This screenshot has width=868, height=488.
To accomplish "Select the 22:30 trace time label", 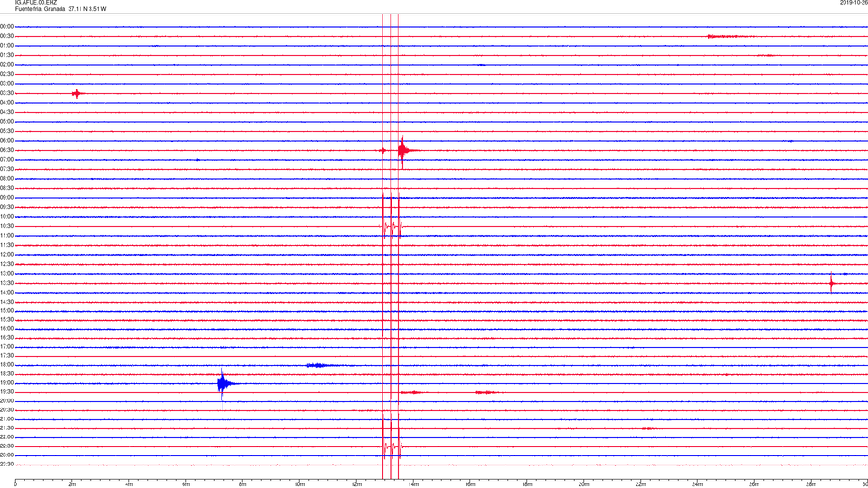I will (6, 446).
